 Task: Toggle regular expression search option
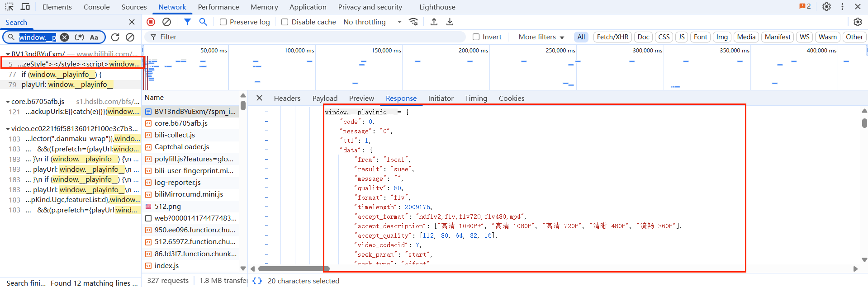click(79, 37)
